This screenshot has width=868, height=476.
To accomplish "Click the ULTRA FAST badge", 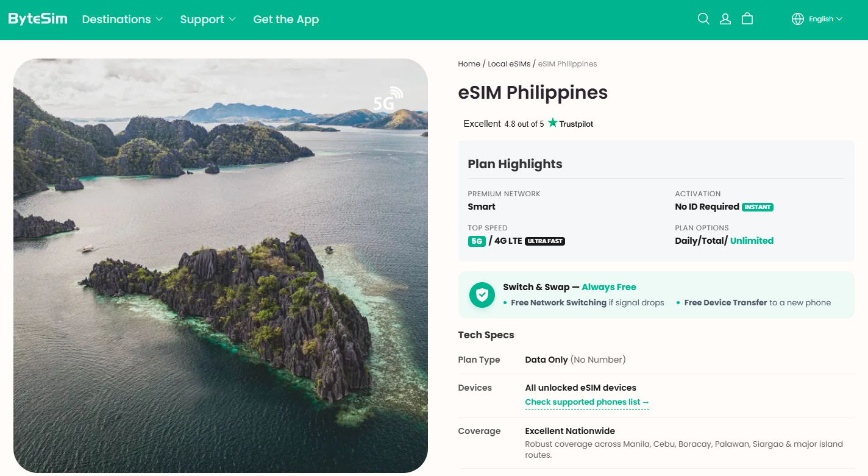I will (x=545, y=241).
